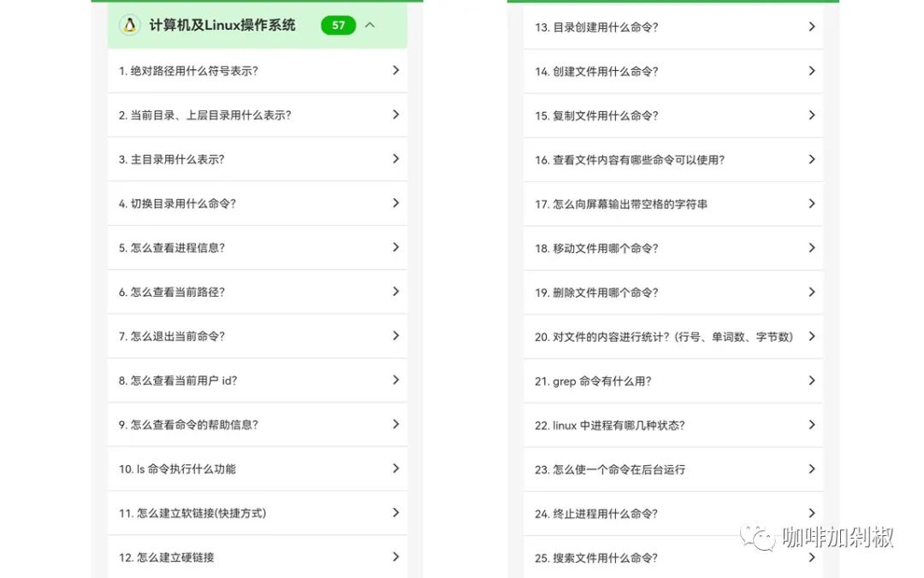
Task: Open question 14. 创建文件用什么命令?
Action: tap(673, 71)
